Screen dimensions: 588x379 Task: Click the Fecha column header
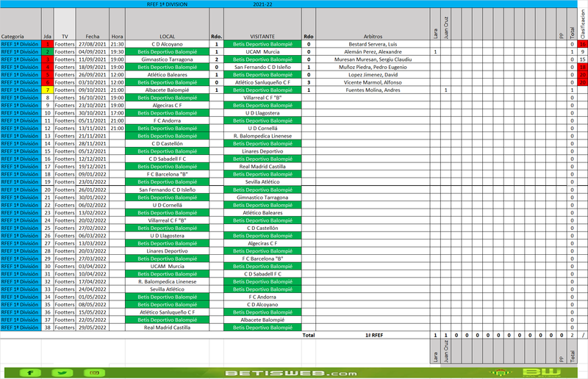tap(93, 24)
